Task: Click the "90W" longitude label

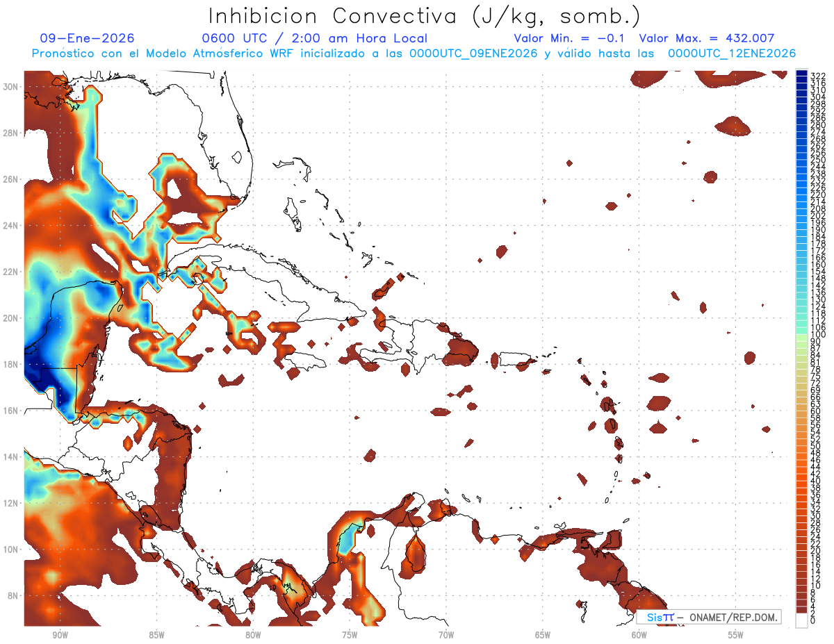Action: (x=60, y=635)
